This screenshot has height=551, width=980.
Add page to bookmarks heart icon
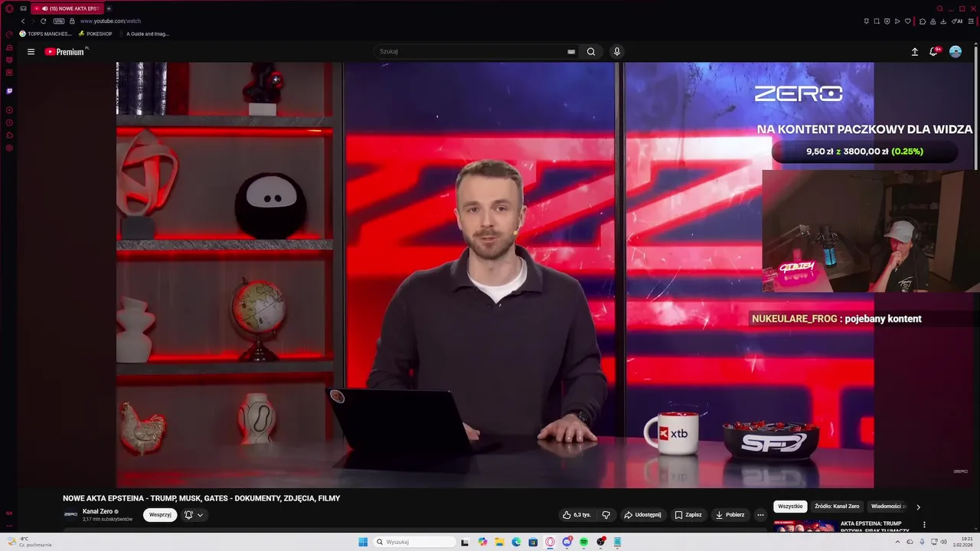coord(908,21)
